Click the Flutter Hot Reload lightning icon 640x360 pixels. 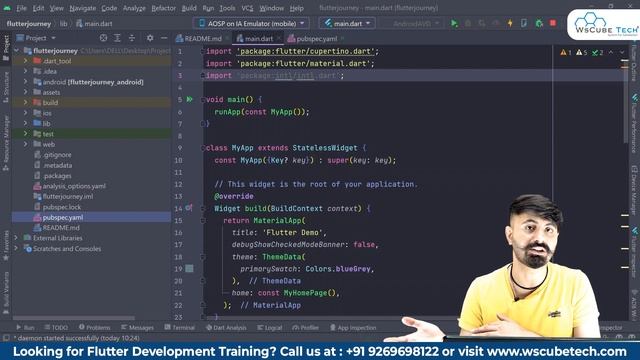tap(510, 23)
